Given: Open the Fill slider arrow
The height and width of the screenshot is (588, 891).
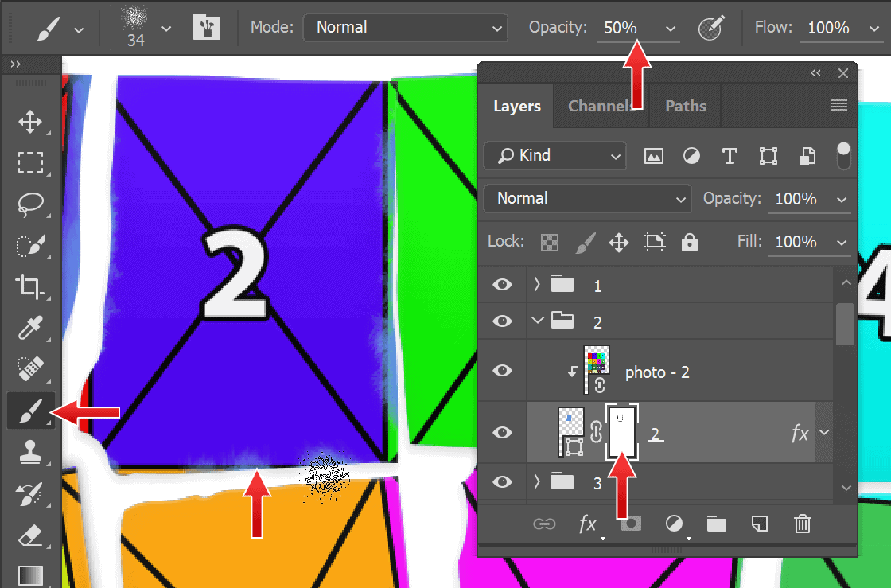Looking at the screenshot, I should (x=842, y=243).
